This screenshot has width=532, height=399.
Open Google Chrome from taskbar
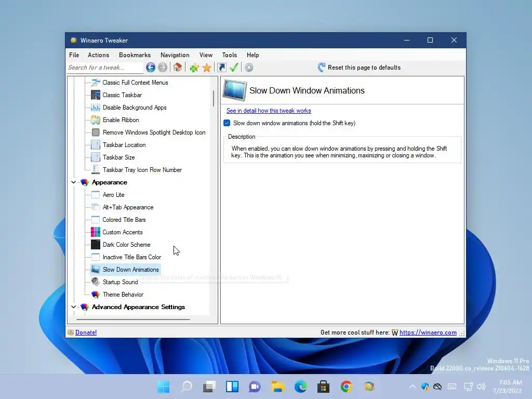(x=346, y=387)
